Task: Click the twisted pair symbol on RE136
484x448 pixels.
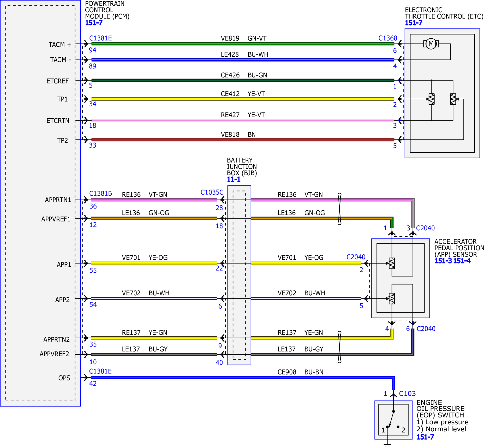Action: (339, 209)
